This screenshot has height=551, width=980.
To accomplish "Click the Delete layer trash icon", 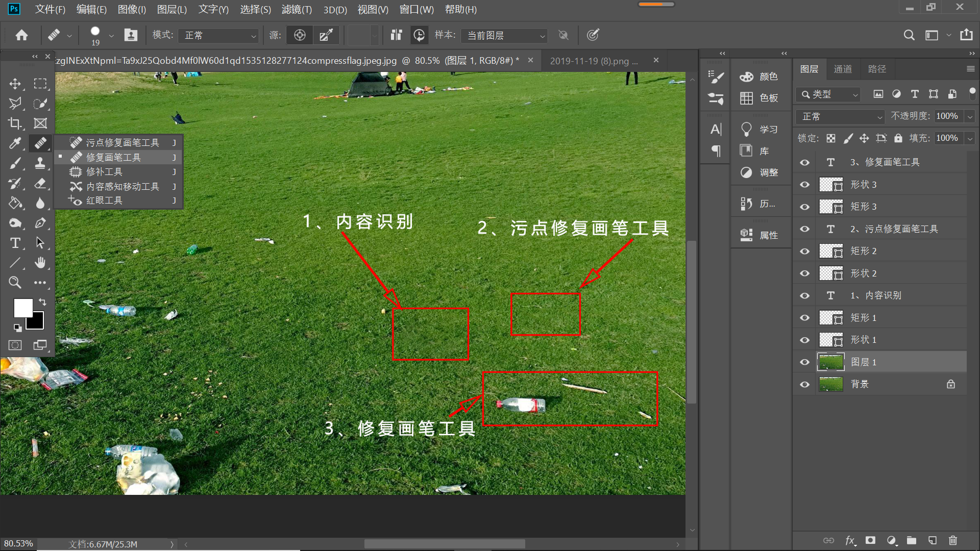I will (x=952, y=540).
